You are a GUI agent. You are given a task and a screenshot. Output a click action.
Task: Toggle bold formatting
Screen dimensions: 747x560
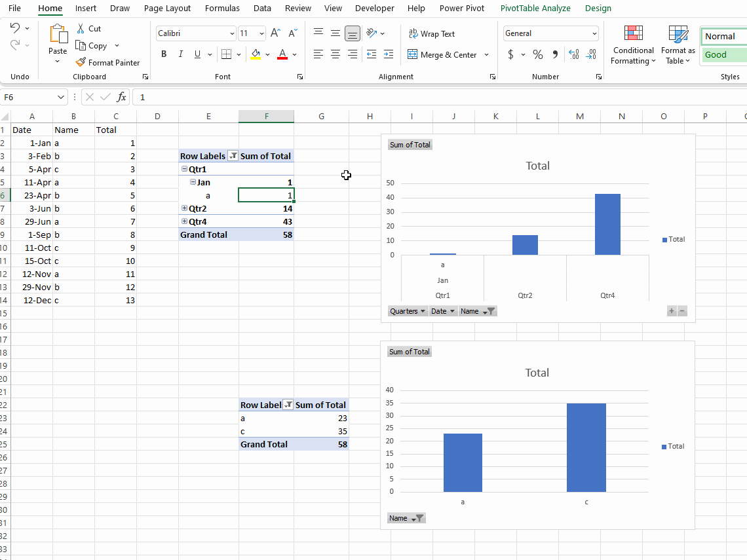point(164,54)
